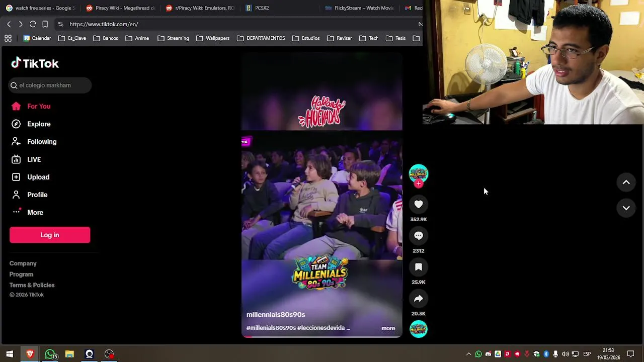Screen dimensions: 644x362
Task: Switch to watch free series Google tab
Action: click(40, 8)
